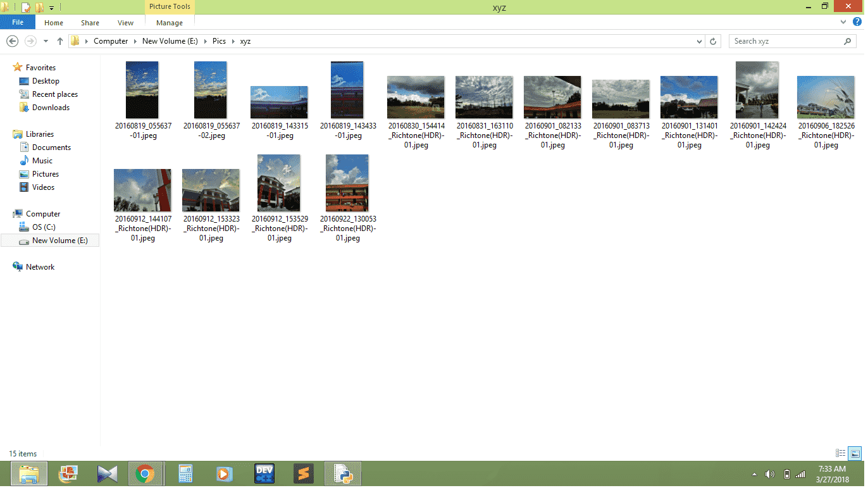The height and width of the screenshot is (495, 868).
Task: Open Python app from the taskbar
Action: coord(343,474)
